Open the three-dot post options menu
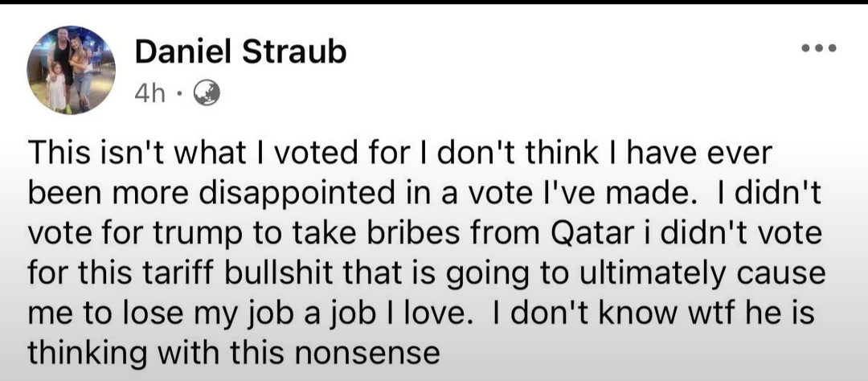868x381 pixels. coord(819,48)
